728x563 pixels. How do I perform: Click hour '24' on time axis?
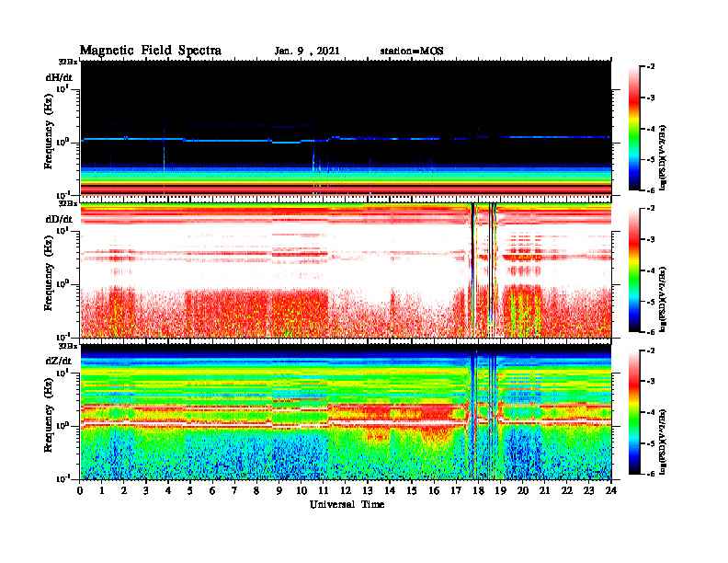[x=611, y=490]
